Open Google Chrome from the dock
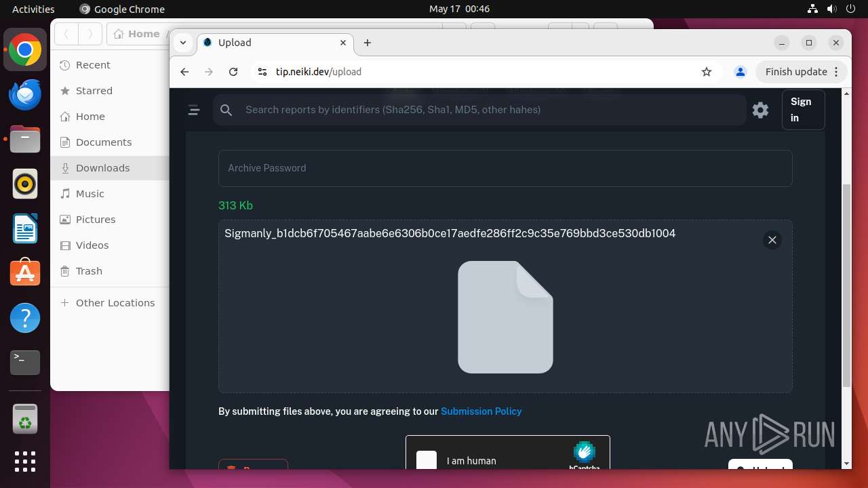The image size is (868, 488). (25, 50)
